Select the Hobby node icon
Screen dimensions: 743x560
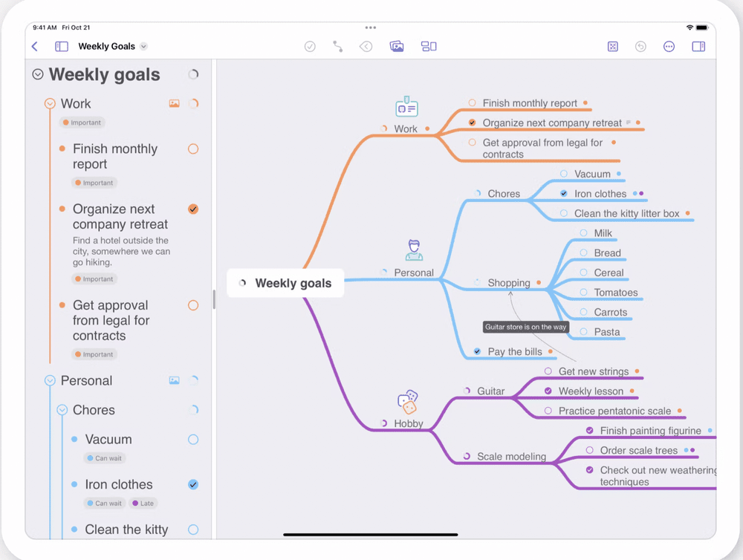408,402
